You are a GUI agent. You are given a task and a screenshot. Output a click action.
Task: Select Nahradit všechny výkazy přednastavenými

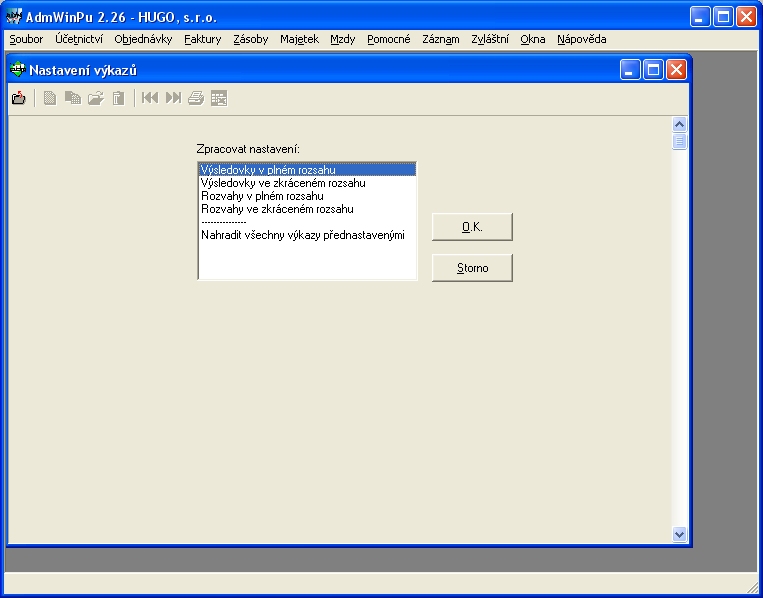(308, 235)
